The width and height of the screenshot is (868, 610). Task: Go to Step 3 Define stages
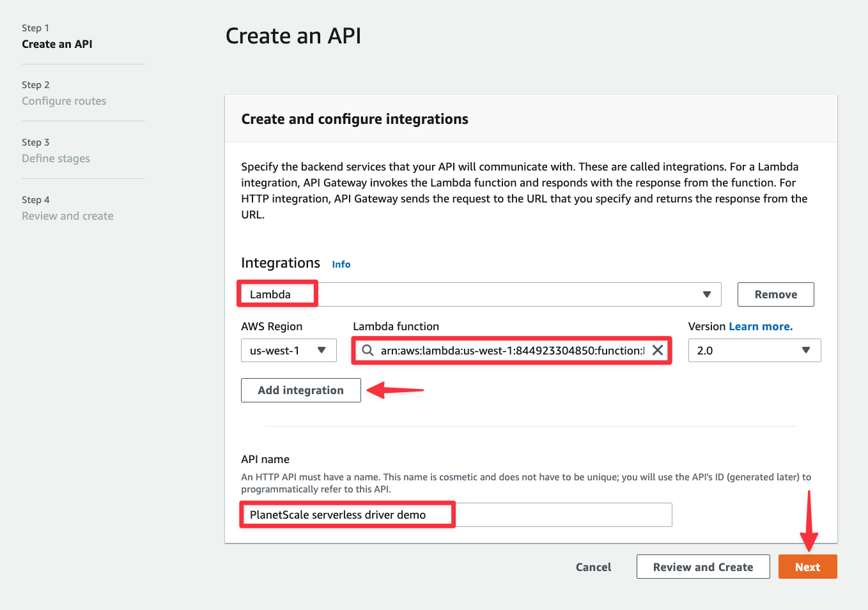coord(56,158)
